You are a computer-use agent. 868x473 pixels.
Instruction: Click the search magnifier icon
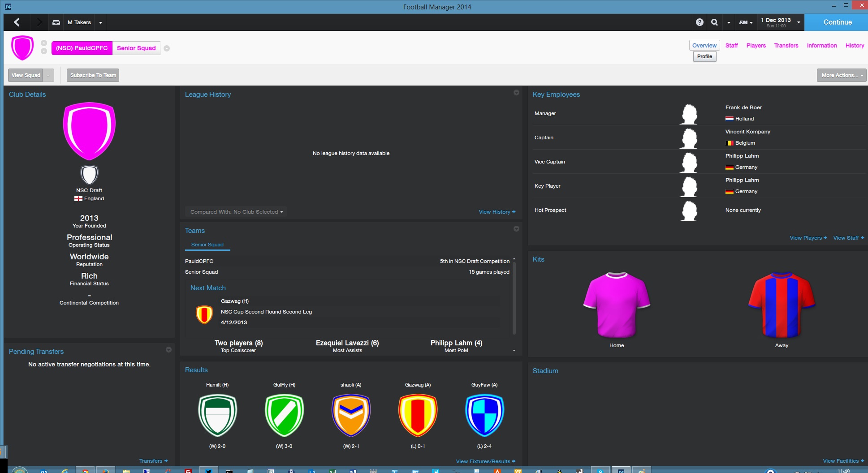pos(714,22)
